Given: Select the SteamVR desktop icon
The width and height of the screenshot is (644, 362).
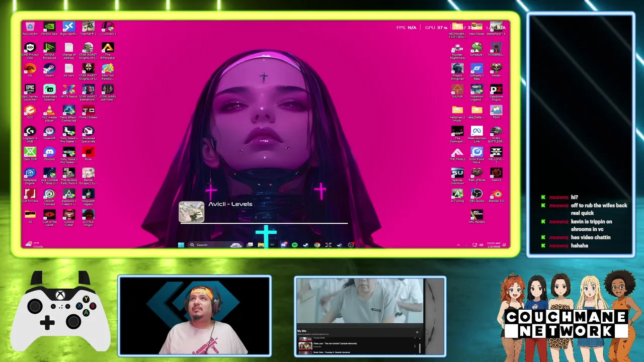Looking at the screenshot, I should coord(49,133).
